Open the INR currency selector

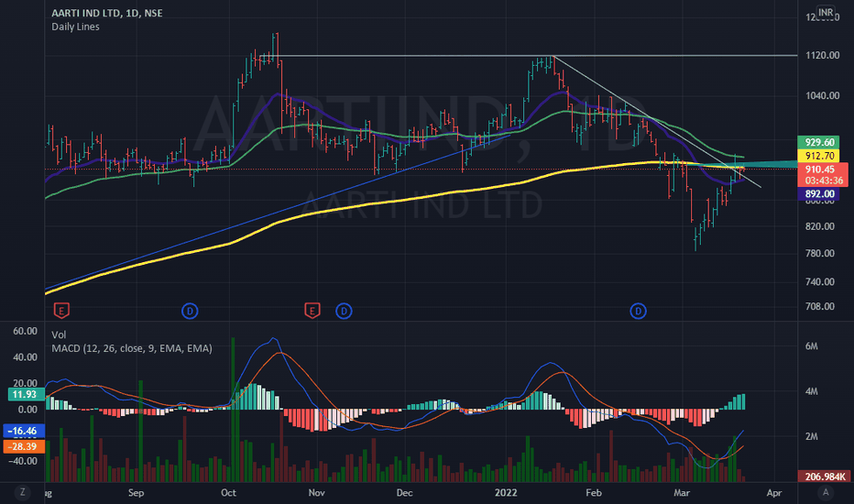coord(826,12)
